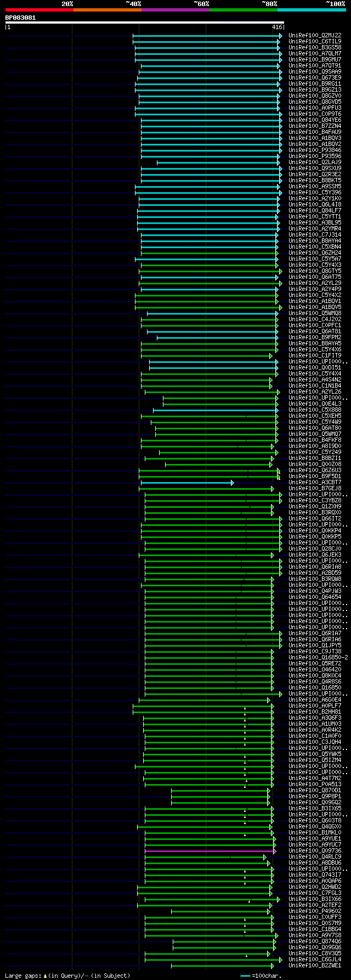
Task: Click the UniRef100_Q8GTY5 label
Action: [315, 271]
